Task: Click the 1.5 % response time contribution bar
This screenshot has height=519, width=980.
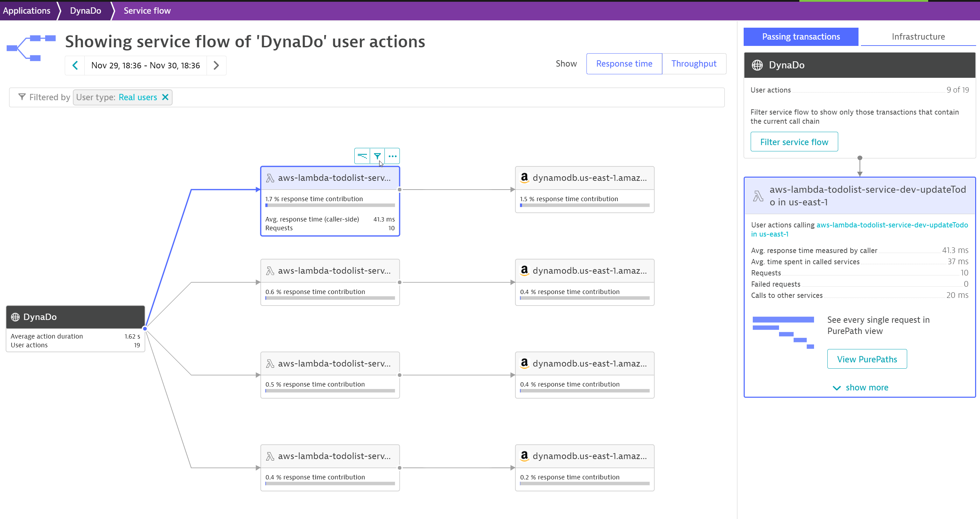Action: (585, 205)
